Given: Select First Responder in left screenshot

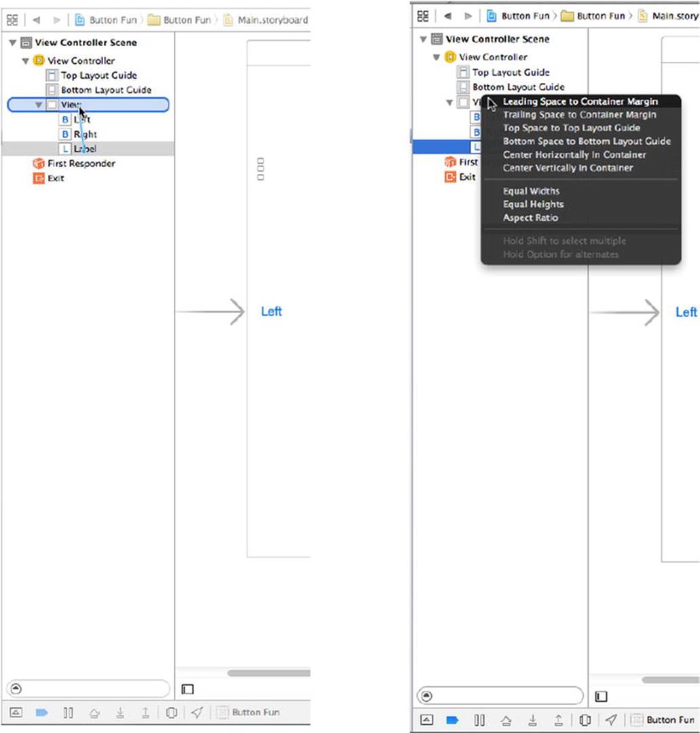Looking at the screenshot, I should pyautogui.click(x=88, y=163).
